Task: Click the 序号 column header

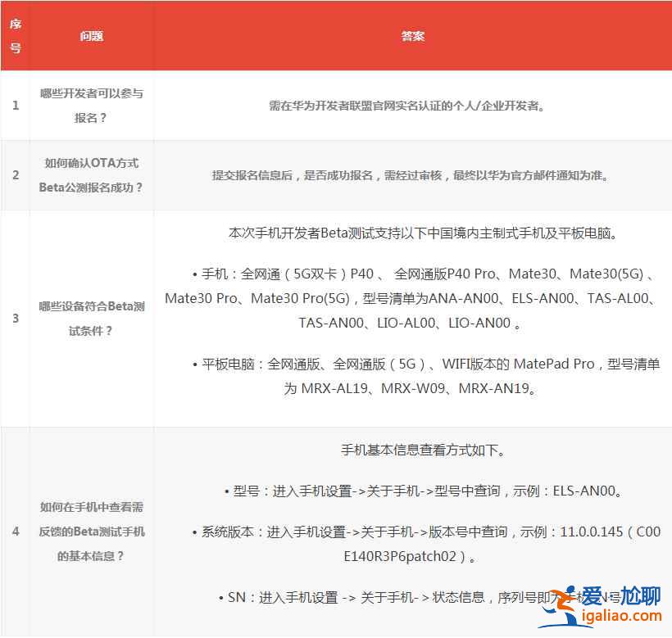Action: coord(16,36)
